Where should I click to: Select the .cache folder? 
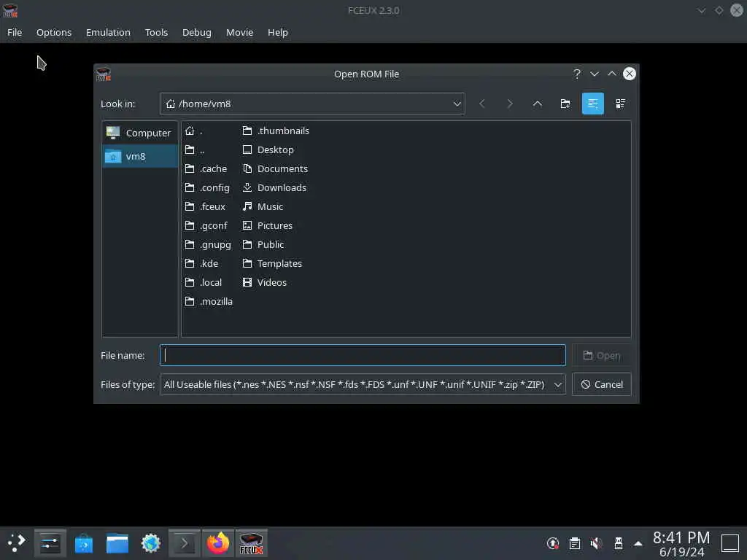(x=206, y=168)
